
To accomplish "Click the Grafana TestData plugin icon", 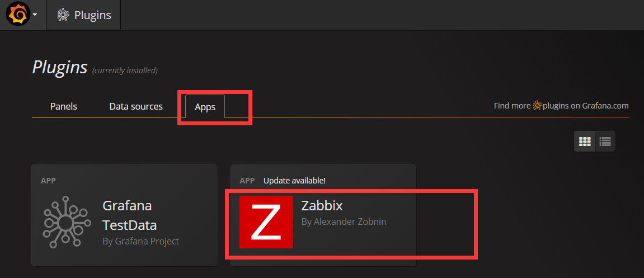I will tap(65, 222).
